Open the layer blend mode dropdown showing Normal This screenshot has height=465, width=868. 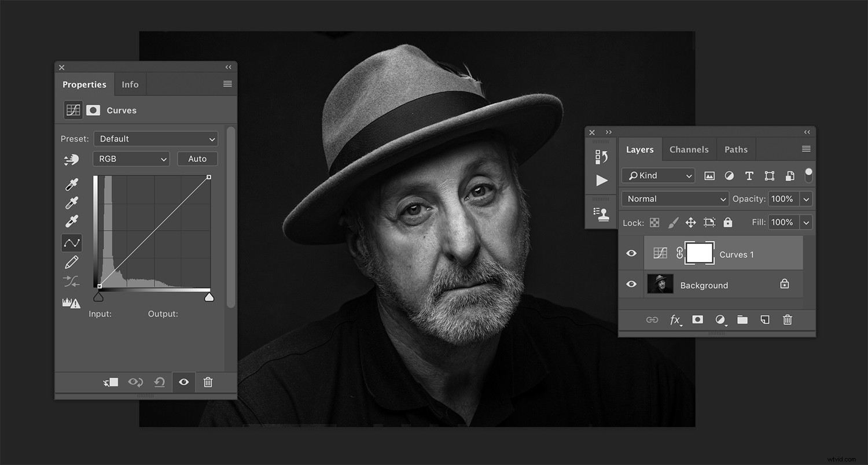click(x=674, y=198)
